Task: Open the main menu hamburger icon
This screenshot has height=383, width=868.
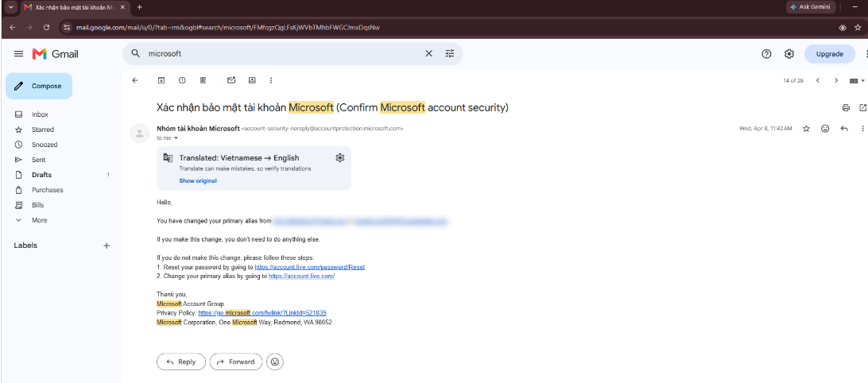Action: (19, 54)
